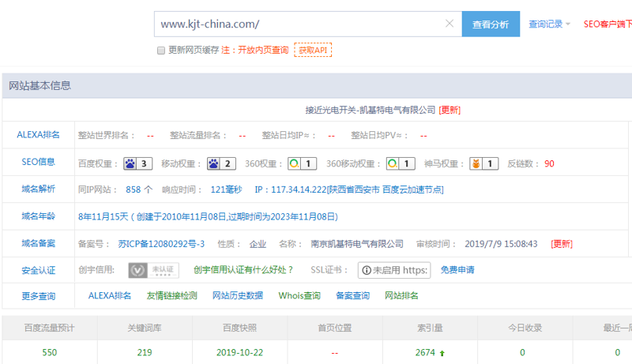
Task: Open 友情链接检测 link
Action: 171,295
